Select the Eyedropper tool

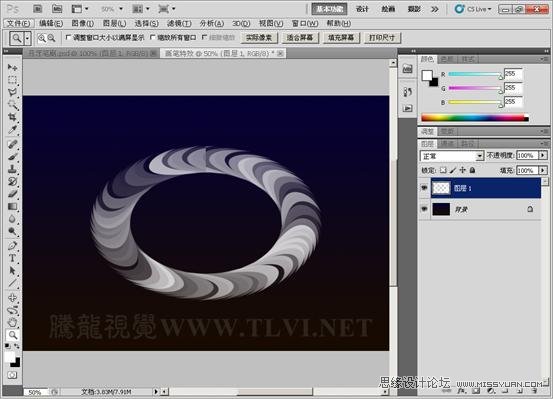[12, 129]
